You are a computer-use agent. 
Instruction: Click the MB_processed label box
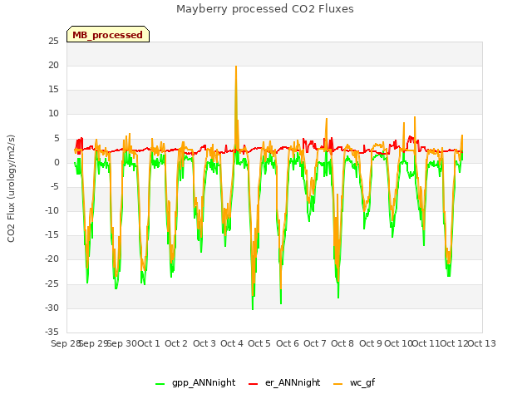pos(108,34)
